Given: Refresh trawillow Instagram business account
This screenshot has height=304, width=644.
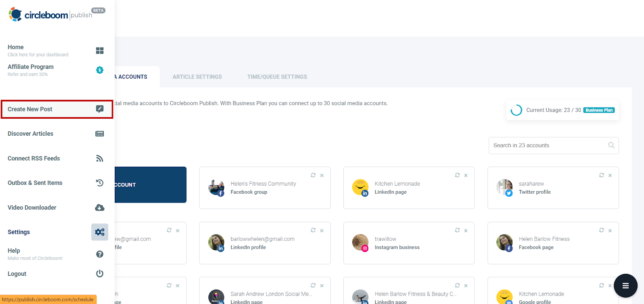Looking at the screenshot, I should [457, 230].
